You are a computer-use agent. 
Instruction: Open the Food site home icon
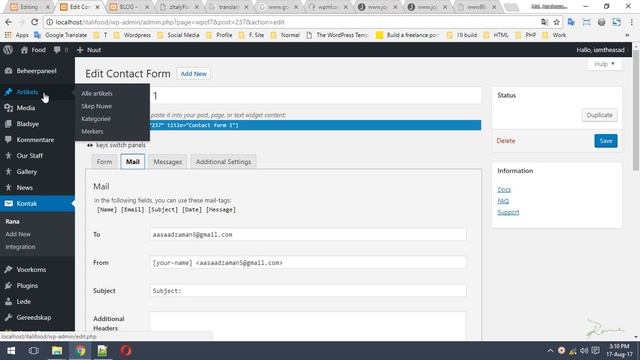tap(24, 50)
